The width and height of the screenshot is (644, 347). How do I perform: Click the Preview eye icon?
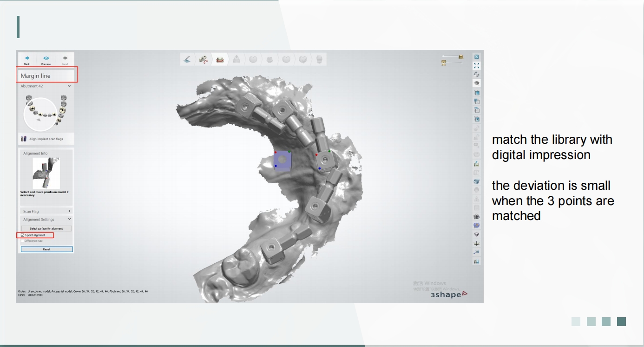(46, 59)
